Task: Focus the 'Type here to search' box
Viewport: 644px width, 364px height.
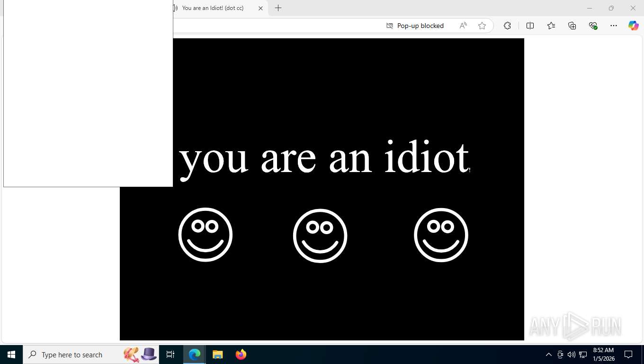Action: click(x=91, y=355)
